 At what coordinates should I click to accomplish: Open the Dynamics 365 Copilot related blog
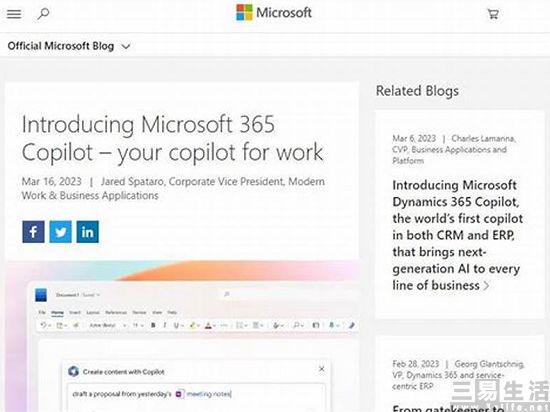pos(457,235)
